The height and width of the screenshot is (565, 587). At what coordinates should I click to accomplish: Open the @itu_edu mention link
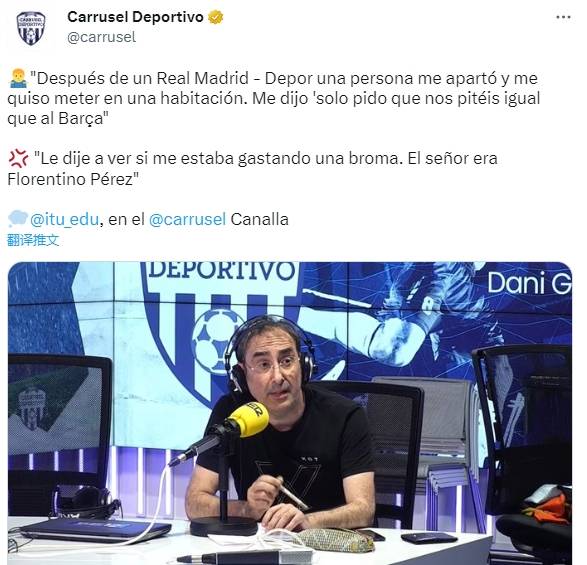tap(64, 219)
